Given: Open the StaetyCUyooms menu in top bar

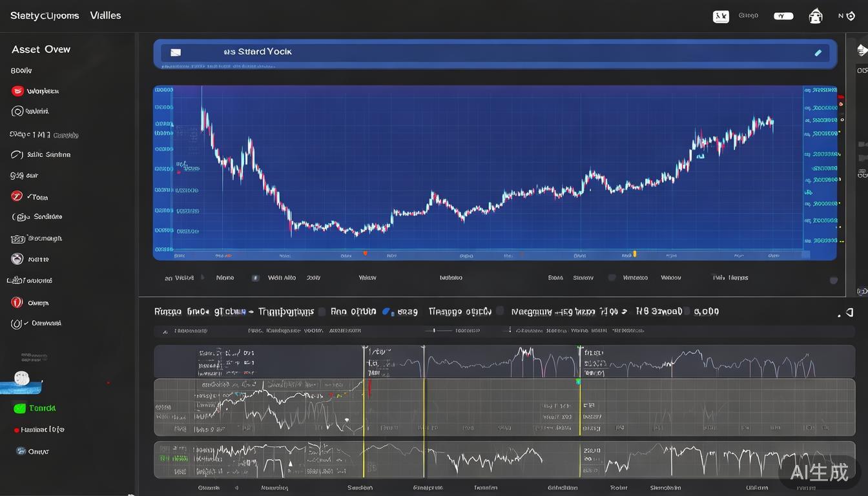Looking at the screenshot, I should click(x=45, y=15).
